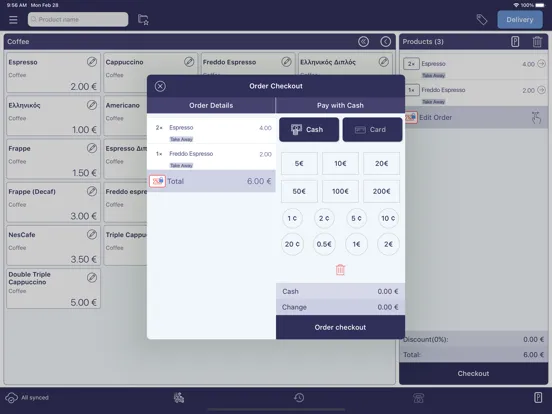
Task: Add a 2€ coin
Action: click(388, 244)
